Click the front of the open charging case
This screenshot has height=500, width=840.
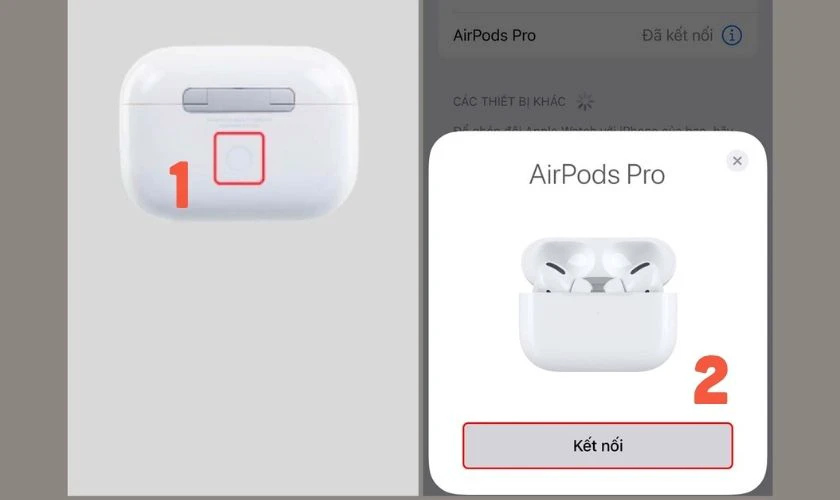coord(598,331)
